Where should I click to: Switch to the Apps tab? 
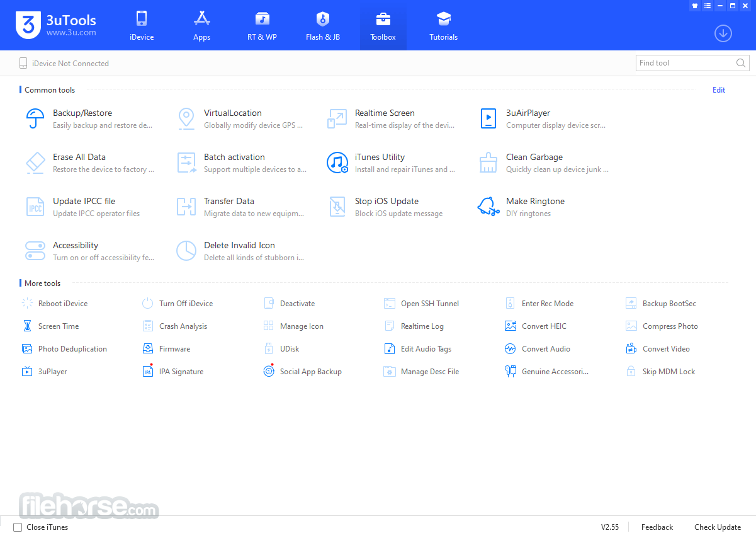pos(201,25)
